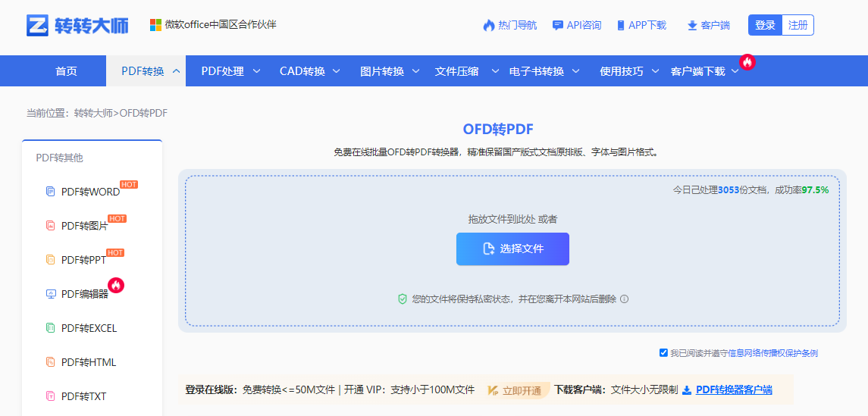Open the 热门导航 link
The height and width of the screenshot is (416, 868).
click(518, 26)
